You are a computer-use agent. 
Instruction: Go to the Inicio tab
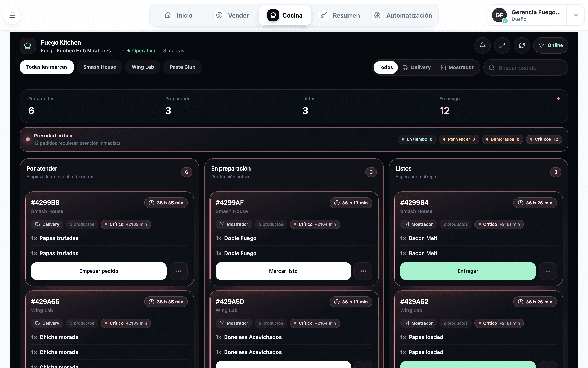(177, 15)
